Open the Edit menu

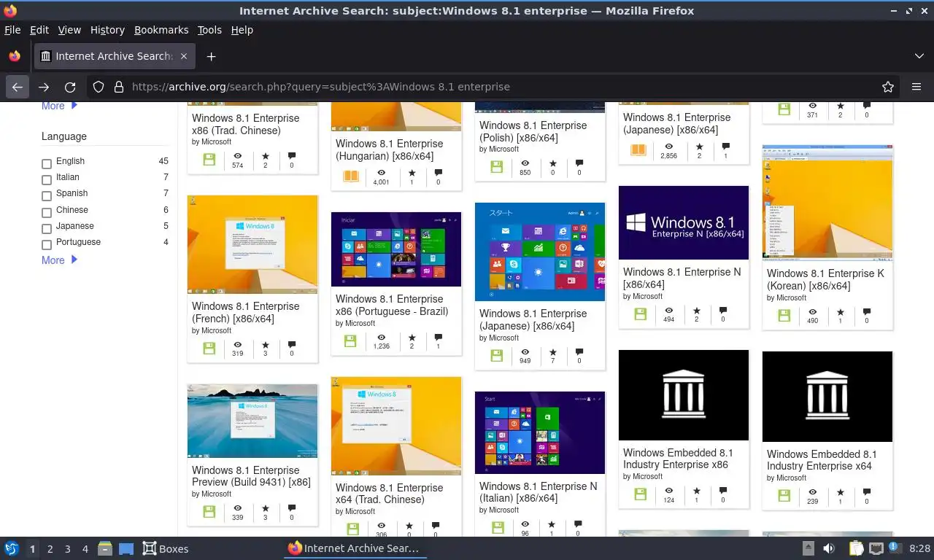[x=39, y=30]
